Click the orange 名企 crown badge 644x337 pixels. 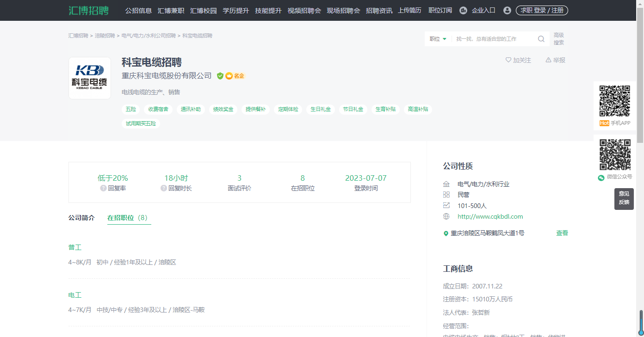pyautogui.click(x=235, y=76)
